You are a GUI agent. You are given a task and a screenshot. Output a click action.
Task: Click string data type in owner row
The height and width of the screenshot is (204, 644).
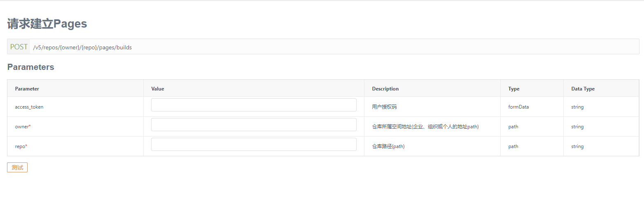tap(577, 127)
